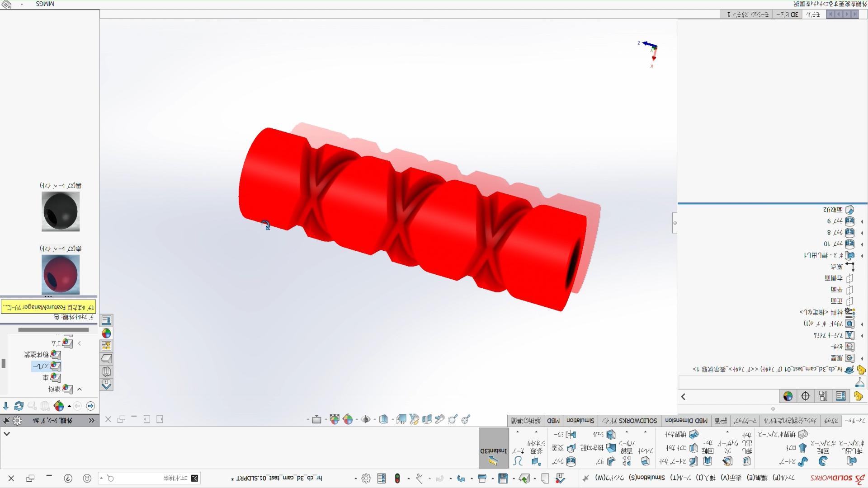Image resolution: width=868 pixels, height=488 pixels.
Task: Toggle the Instant3D button
Action: (x=493, y=448)
